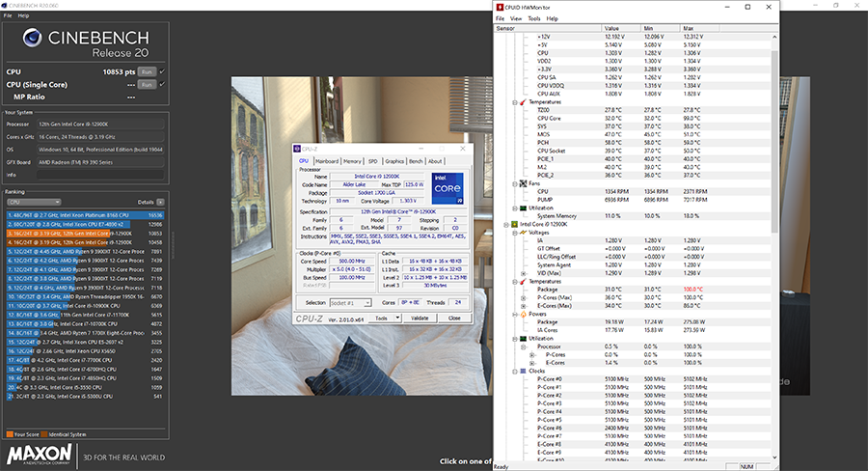868x471 pixels.
Task: Click the Intel Core i9 badge in CPU-Z
Action: (448, 188)
